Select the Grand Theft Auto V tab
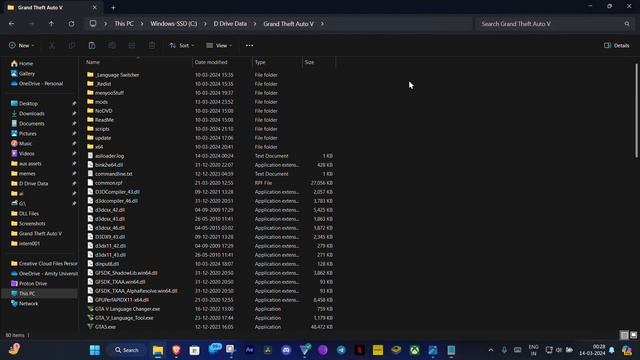 coord(52,7)
